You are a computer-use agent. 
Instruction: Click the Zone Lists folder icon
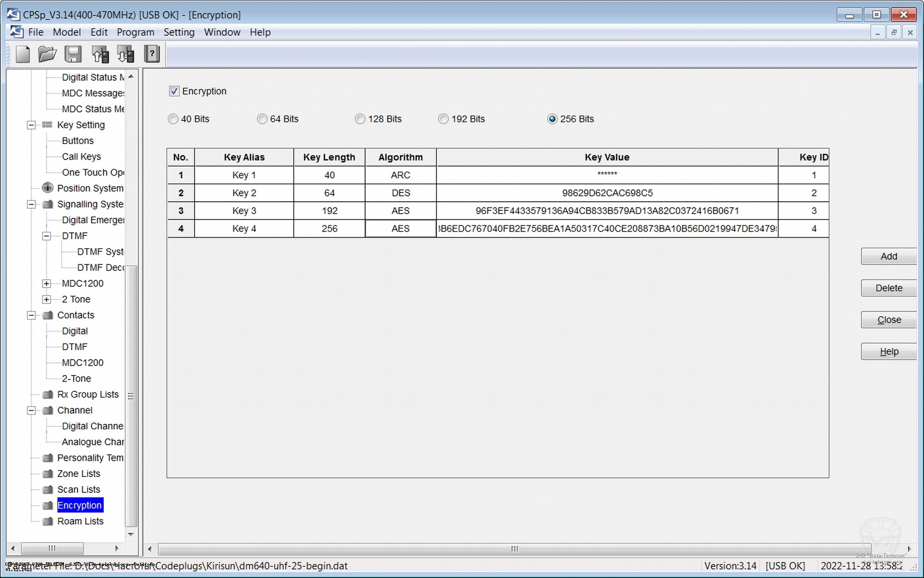pos(48,474)
